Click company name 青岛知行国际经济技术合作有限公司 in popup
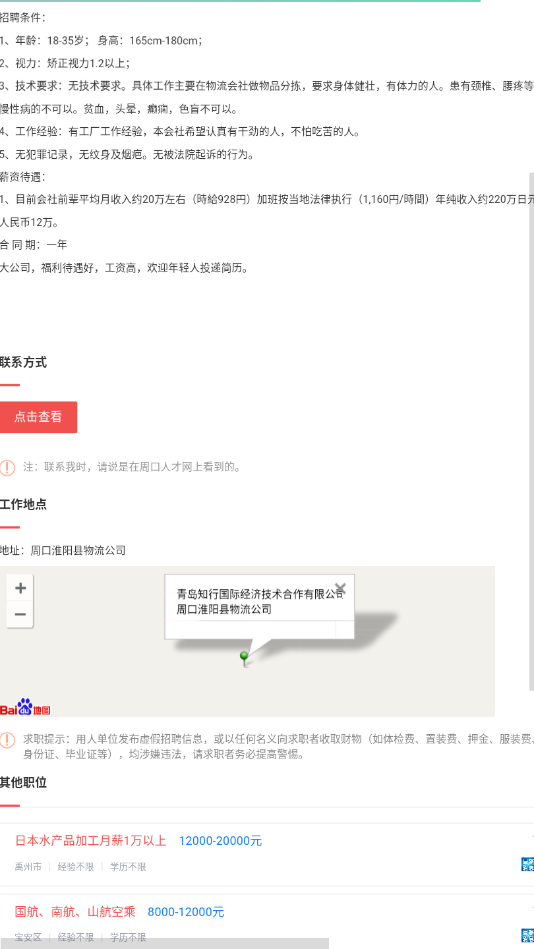Image resolution: width=534 pixels, height=949 pixels. coord(260,594)
